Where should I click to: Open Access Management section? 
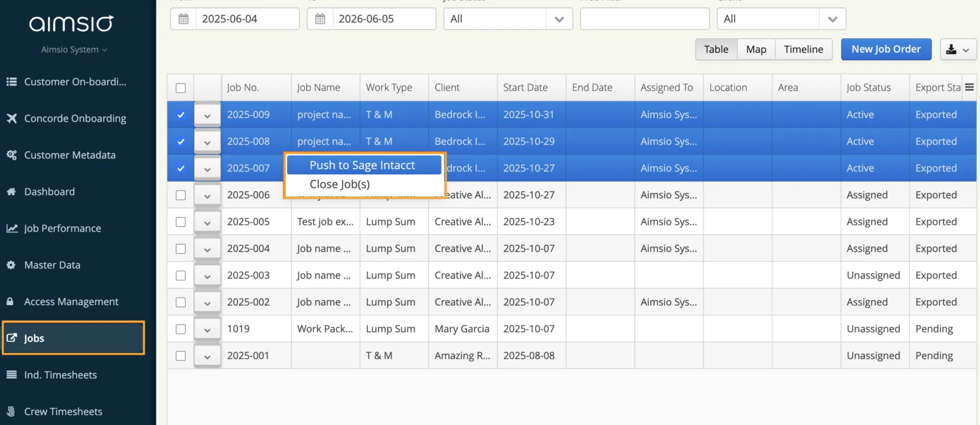pyautogui.click(x=71, y=302)
